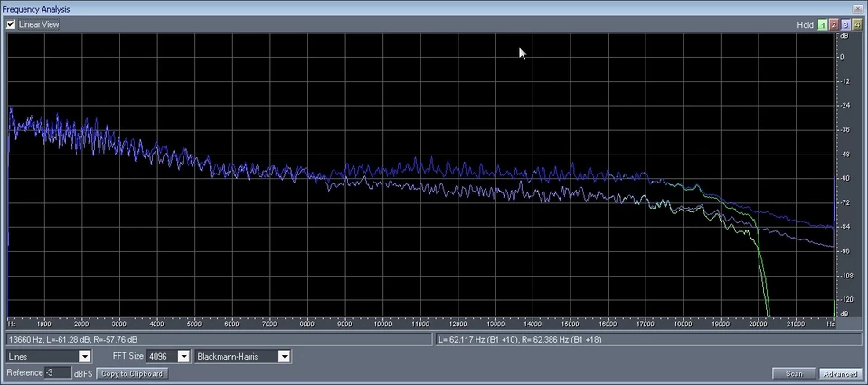Click the -24 dB scale label
Viewport: 868px width, 385px height.
844,105
